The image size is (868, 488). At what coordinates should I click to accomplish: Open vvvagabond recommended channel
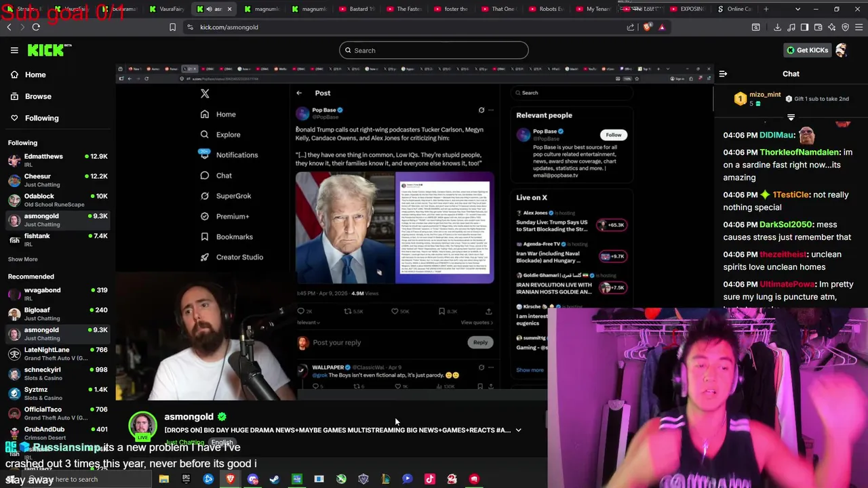pyautogui.click(x=58, y=293)
